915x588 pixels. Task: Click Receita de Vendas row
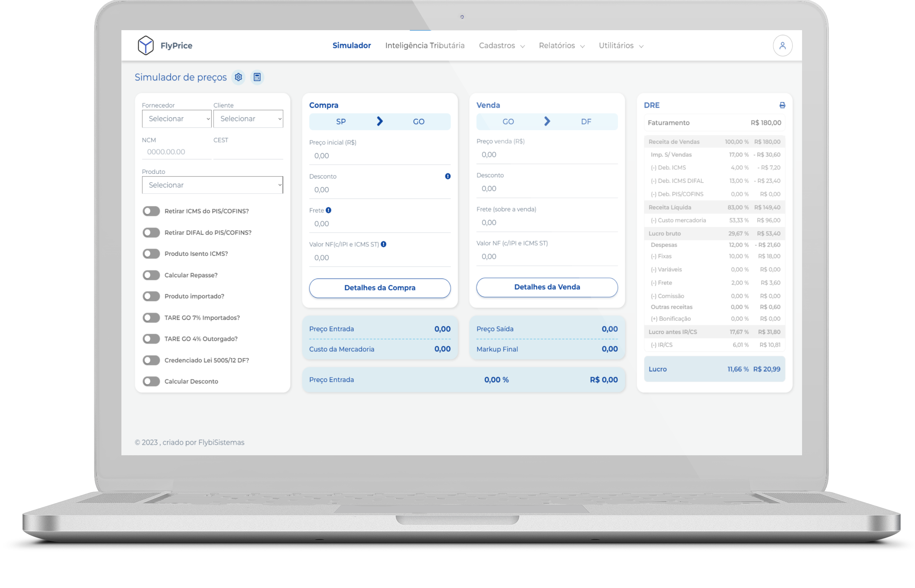tap(714, 142)
